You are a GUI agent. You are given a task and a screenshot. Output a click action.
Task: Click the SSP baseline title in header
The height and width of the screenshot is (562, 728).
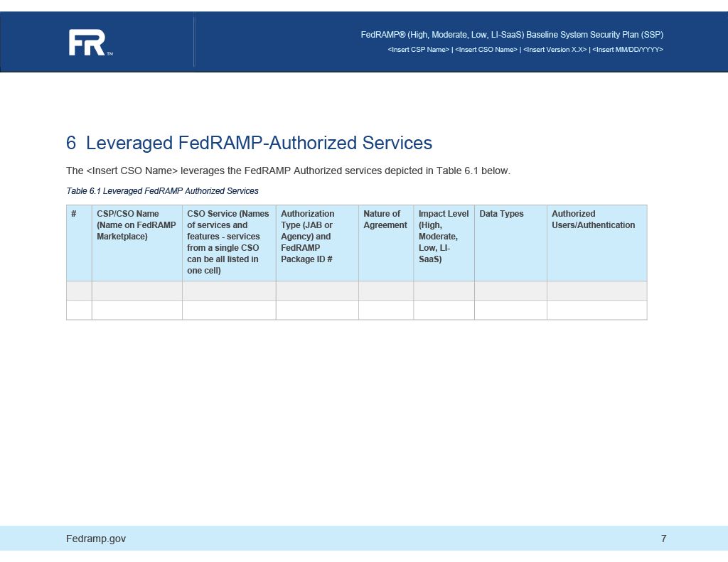[512, 34]
